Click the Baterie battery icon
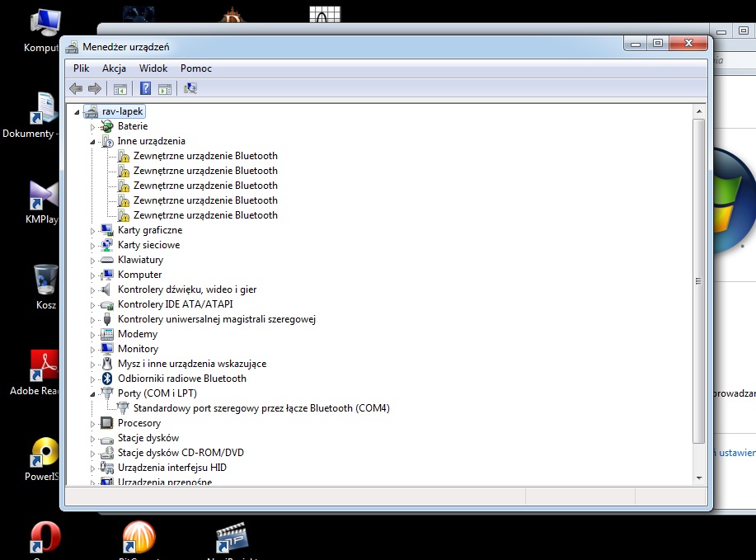The image size is (756, 560). (x=107, y=126)
